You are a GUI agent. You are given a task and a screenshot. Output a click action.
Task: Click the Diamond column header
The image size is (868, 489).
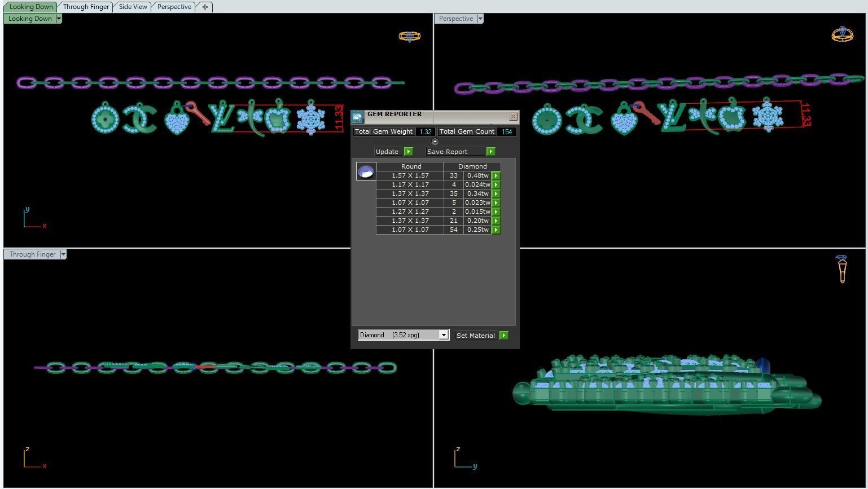[472, 166]
